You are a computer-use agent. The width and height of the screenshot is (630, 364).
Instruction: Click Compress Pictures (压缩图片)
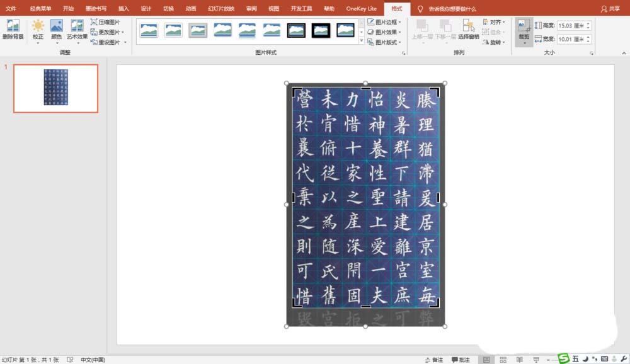click(105, 22)
